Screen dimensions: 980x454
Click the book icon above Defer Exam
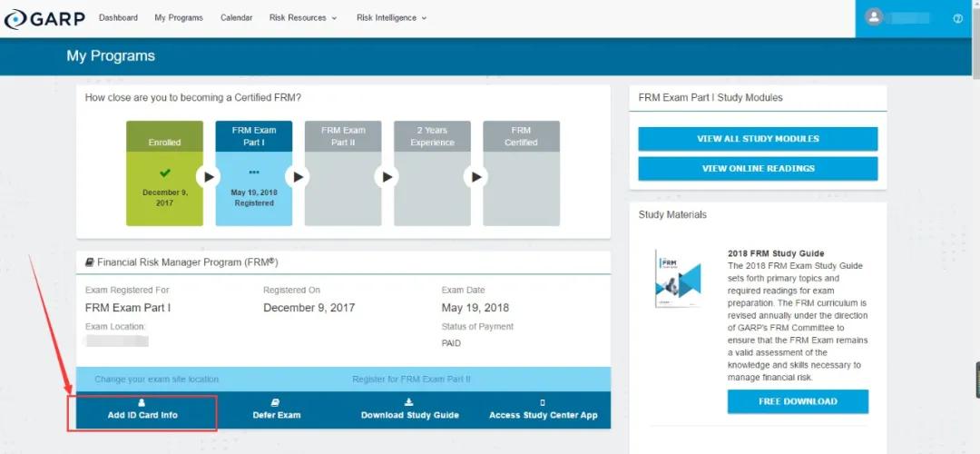[x=276, y=402]
